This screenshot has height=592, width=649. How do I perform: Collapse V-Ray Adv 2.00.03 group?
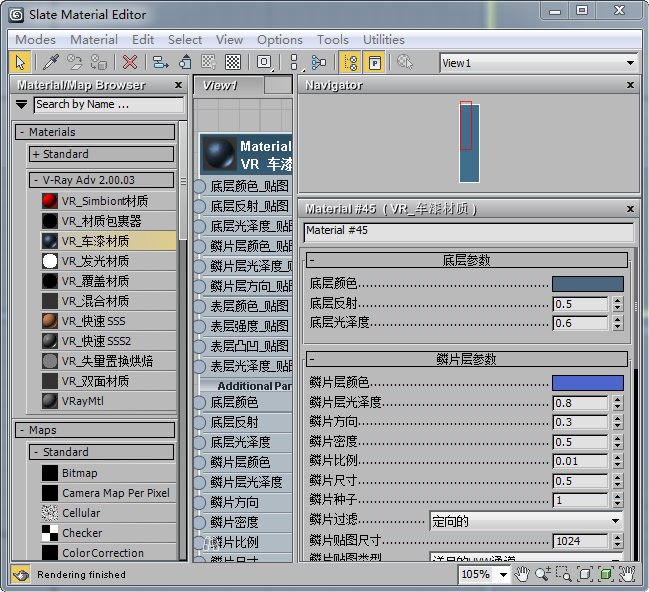36,180
